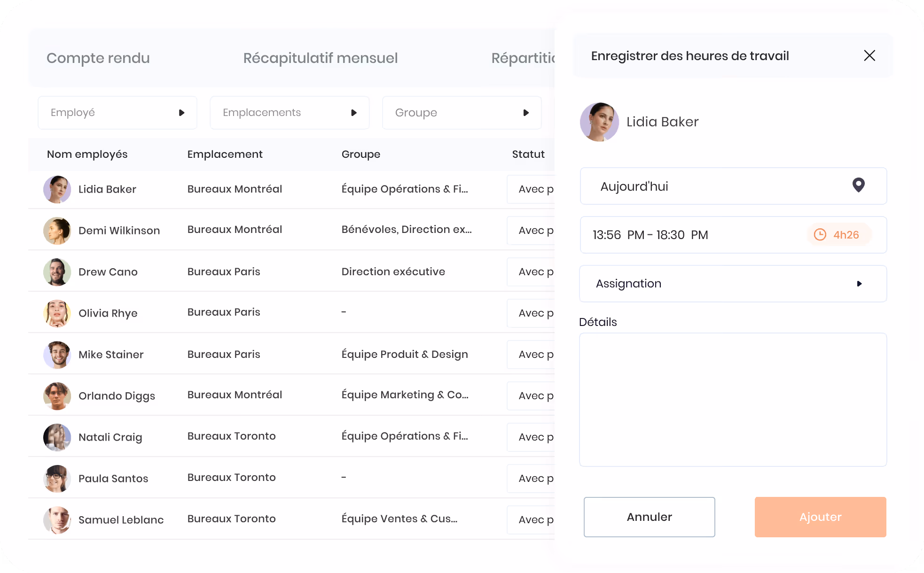This screenshot has height=573, width=924.
Task: Switch to the partially hidden Répartition tab
Action: pyautogui.click(x=523, y=58)
